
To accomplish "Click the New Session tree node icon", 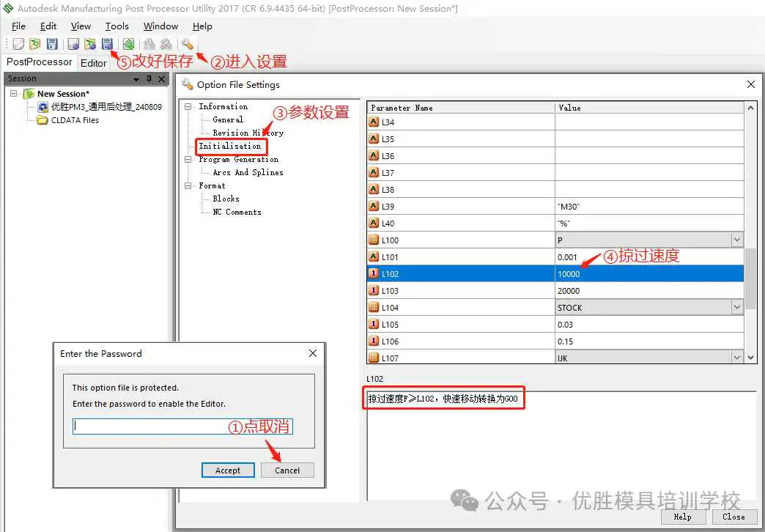I will coord(29,94).
